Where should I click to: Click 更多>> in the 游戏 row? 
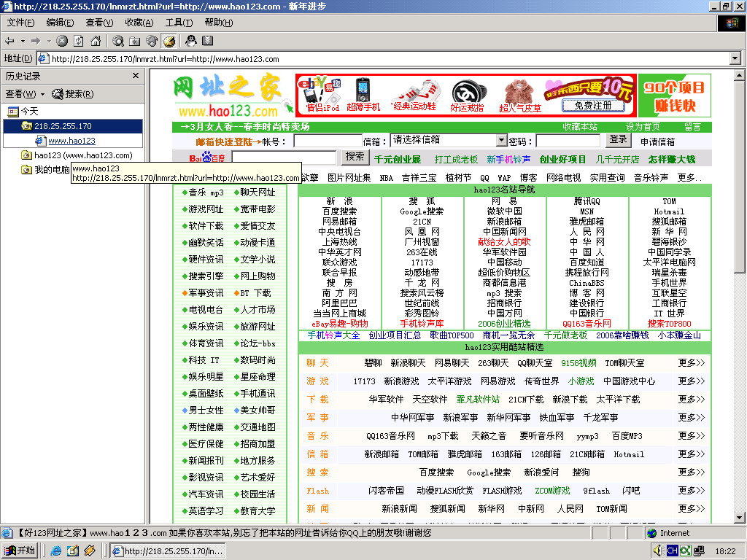pos(692,381)
